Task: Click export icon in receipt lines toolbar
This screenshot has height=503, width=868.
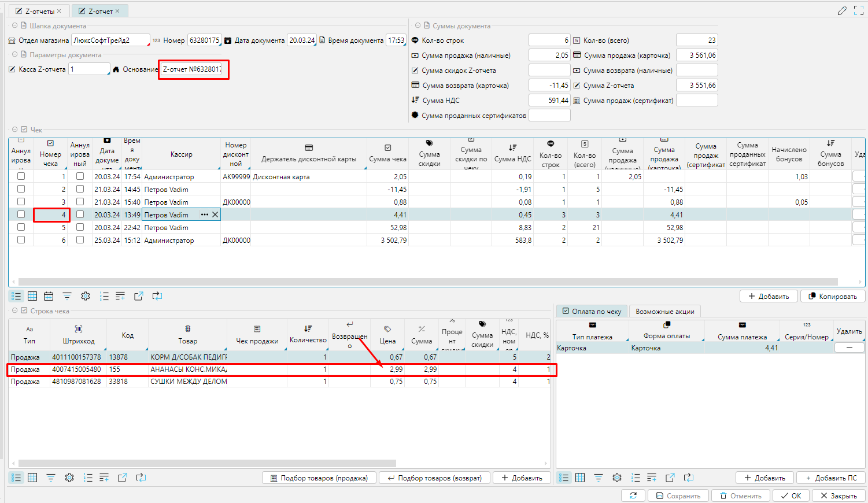Action: [x=123, y=478]
